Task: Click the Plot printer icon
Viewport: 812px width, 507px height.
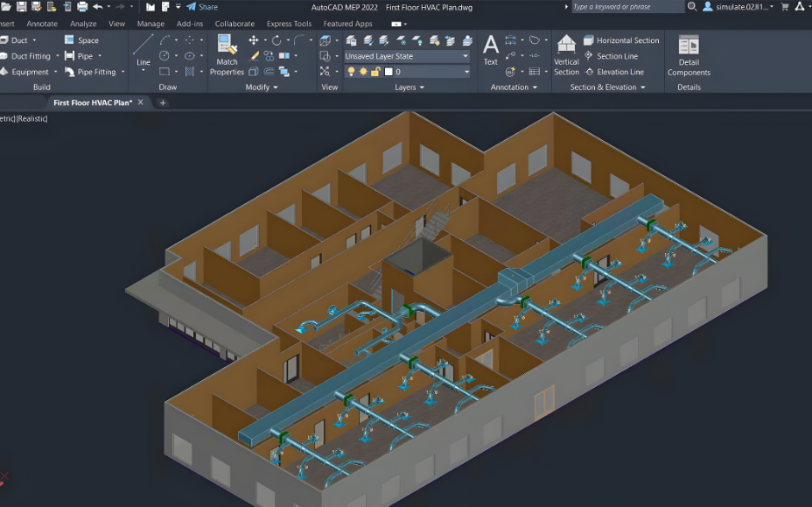Action: [82, 7]
